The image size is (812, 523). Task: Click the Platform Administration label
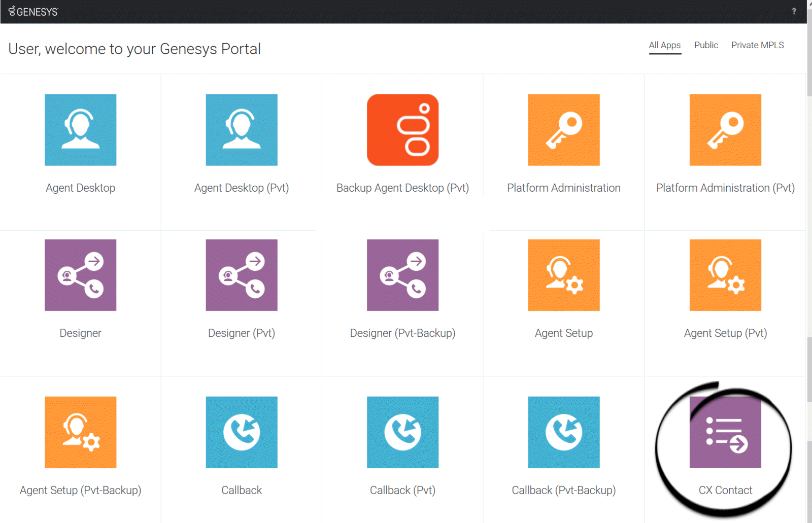(564, 188)
